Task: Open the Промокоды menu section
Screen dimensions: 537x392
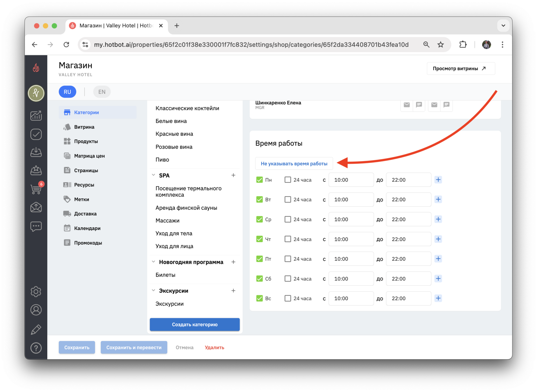Action: (97, 243)
